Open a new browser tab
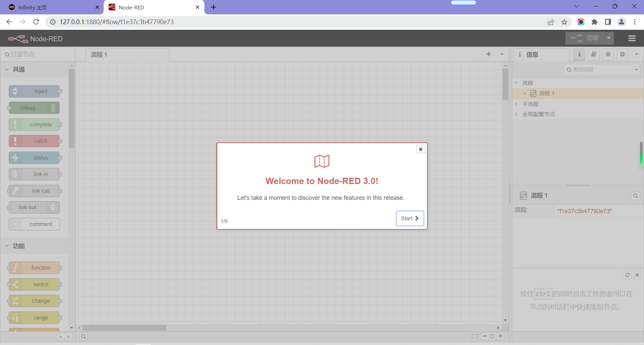Image resolution: width=644 pixels, height=345 pixels. (x=213, y=7)
